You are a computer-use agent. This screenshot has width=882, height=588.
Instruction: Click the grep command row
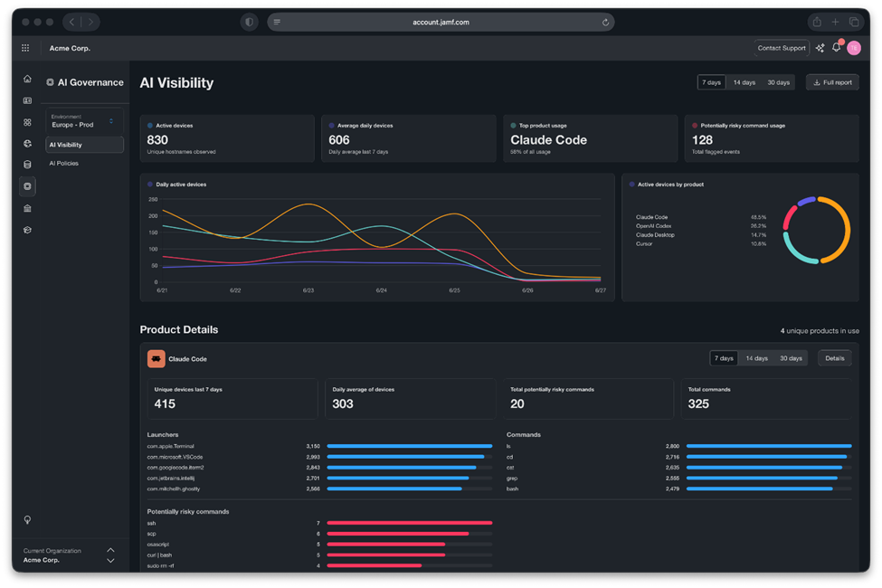point(679,479)
